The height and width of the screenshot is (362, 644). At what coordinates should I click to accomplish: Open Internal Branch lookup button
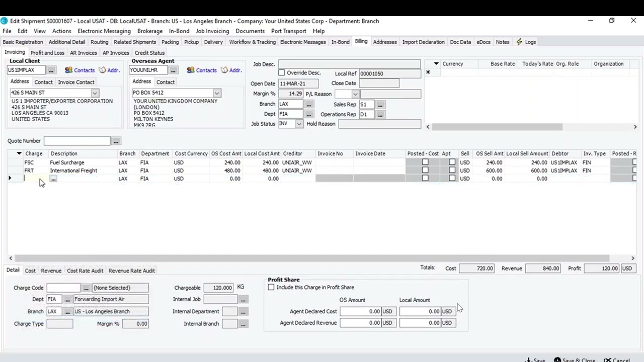click(x=243, y=324)
